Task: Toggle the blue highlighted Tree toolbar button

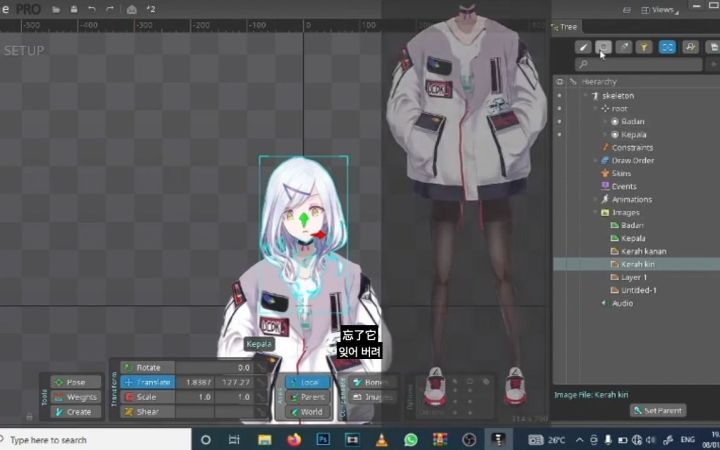Action: [667, 47]
